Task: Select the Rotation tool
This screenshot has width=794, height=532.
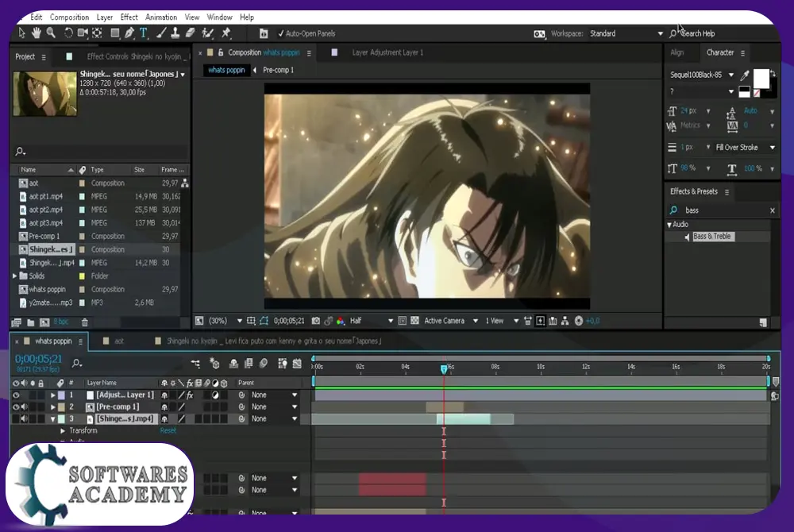Action: pyautogui.click(x=67, y=33)
